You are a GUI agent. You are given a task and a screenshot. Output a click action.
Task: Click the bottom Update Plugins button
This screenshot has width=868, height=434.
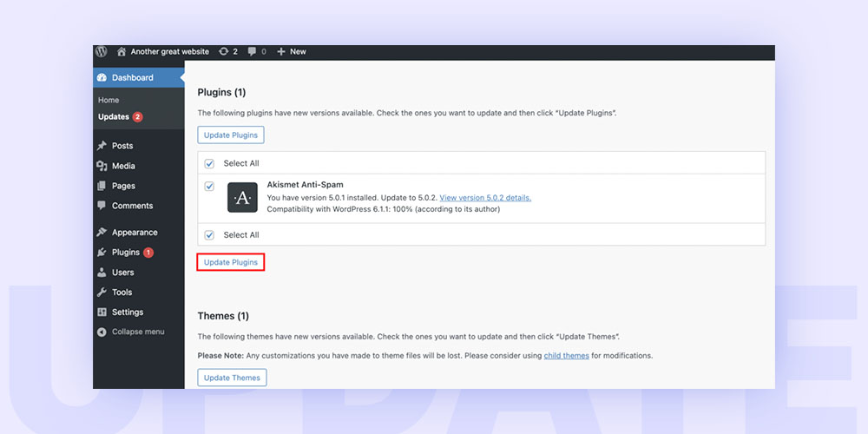(x=231, y=262)
